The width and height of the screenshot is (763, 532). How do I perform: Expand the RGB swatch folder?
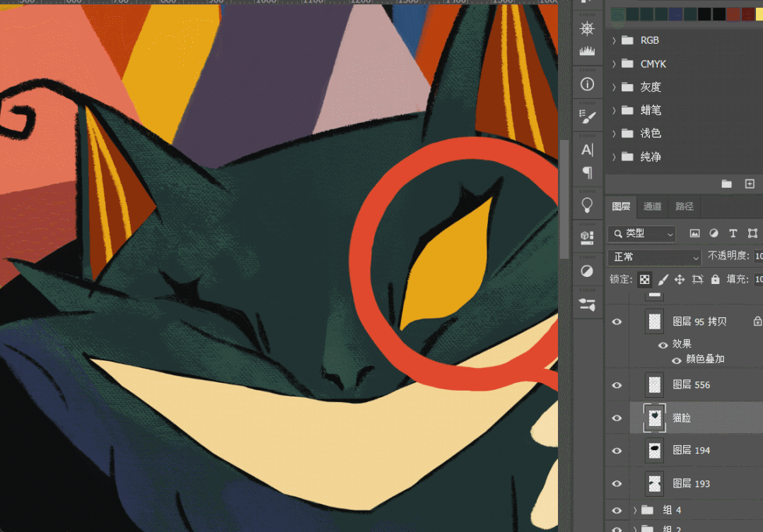(614, 40)
